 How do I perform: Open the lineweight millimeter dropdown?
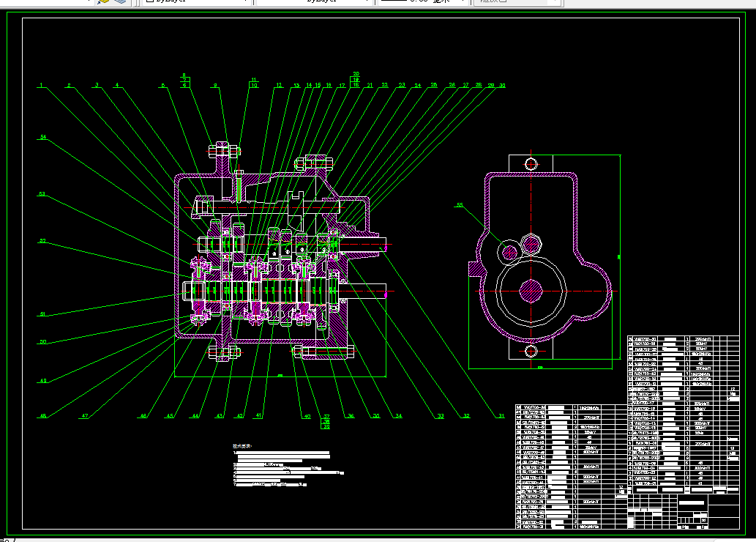click(423, 1)
